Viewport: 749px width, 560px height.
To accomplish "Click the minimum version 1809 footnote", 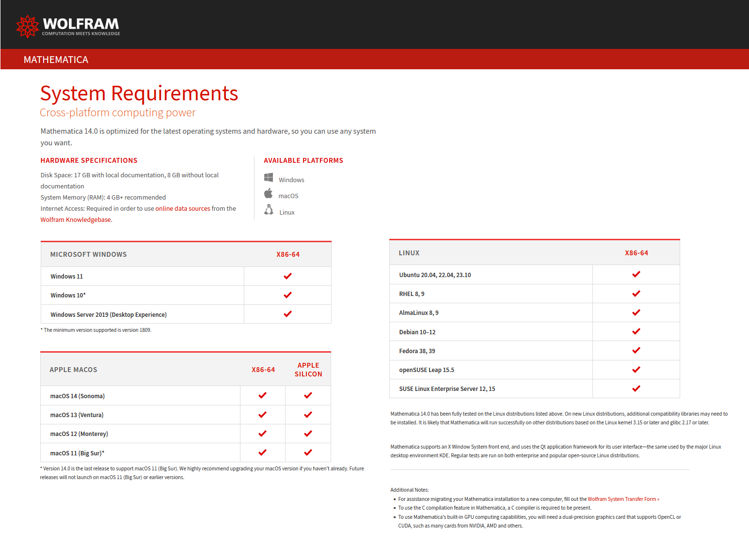I will (x=96, y=330).
